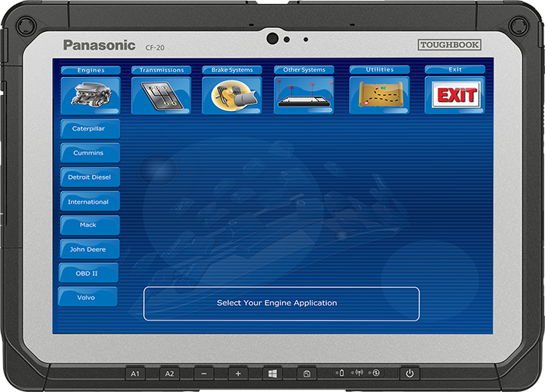Tap the minus volume hardware button
The height and width of the screenshot is (392, 545).
(x=204, y=373)
